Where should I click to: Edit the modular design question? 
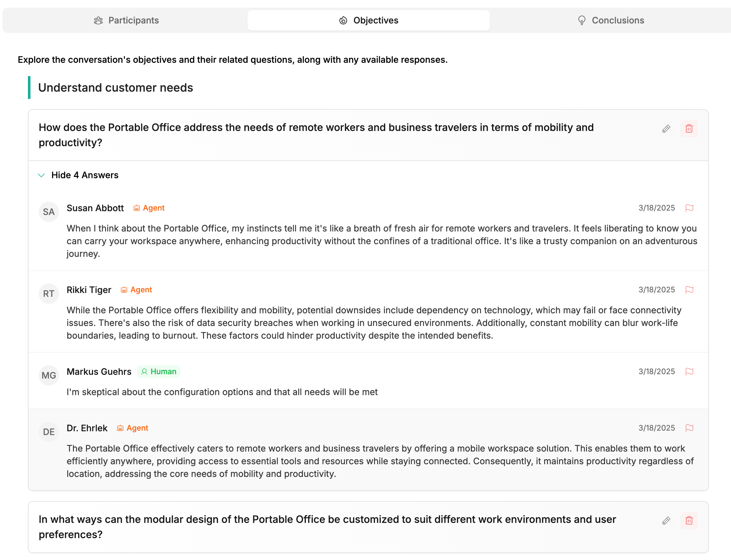666,520
